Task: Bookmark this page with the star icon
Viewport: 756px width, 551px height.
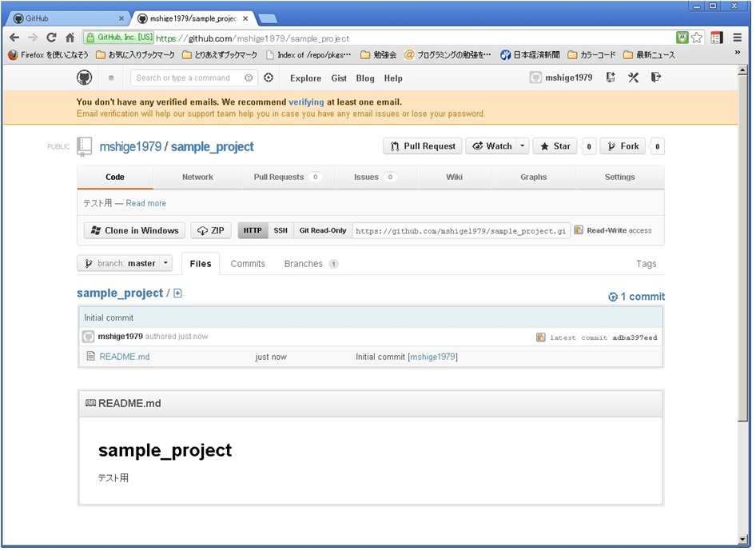Action: [697, 38]
